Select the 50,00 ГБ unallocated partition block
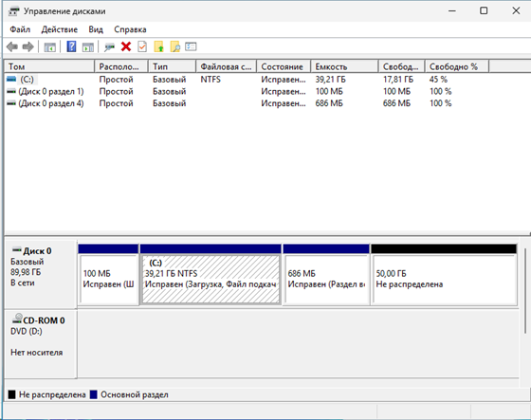The width and height of the screenshot is (531, 420). pyautogui.click(x=444, y=275)
